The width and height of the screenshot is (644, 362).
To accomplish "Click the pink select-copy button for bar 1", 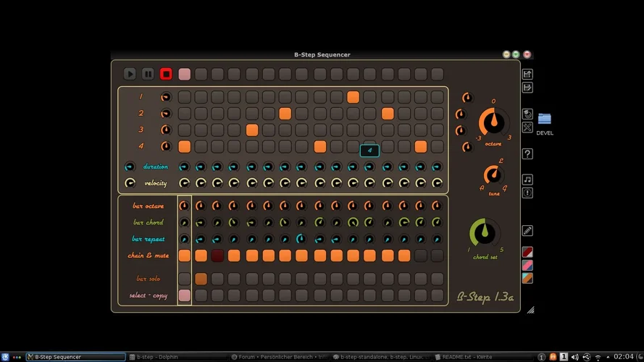I will (185, 295).
